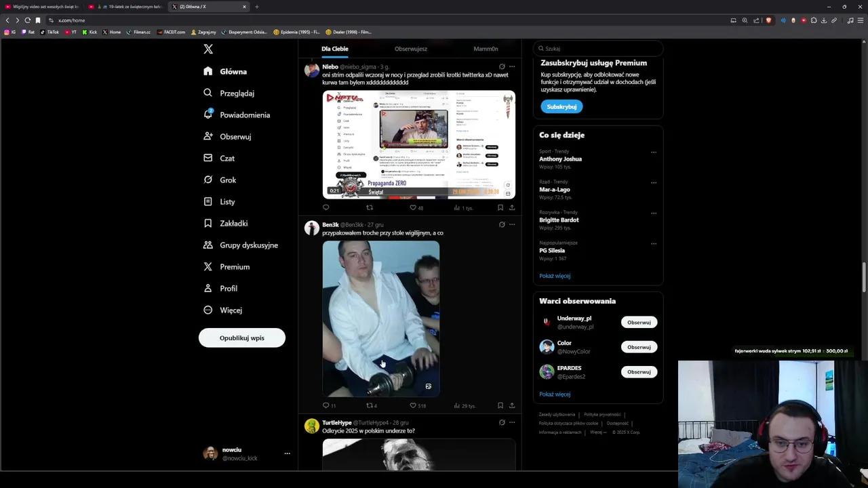Open Premium in the sidebar
This screenshot has height=488, width=868.
(226, 266)
